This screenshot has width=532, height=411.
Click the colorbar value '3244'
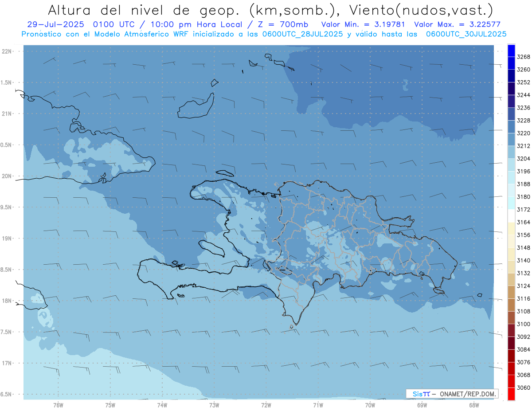click(x=523, y=95)
